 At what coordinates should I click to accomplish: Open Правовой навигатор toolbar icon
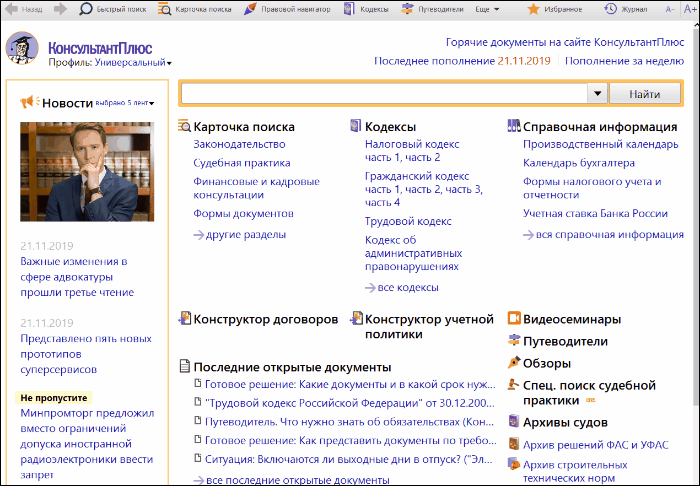250,9
